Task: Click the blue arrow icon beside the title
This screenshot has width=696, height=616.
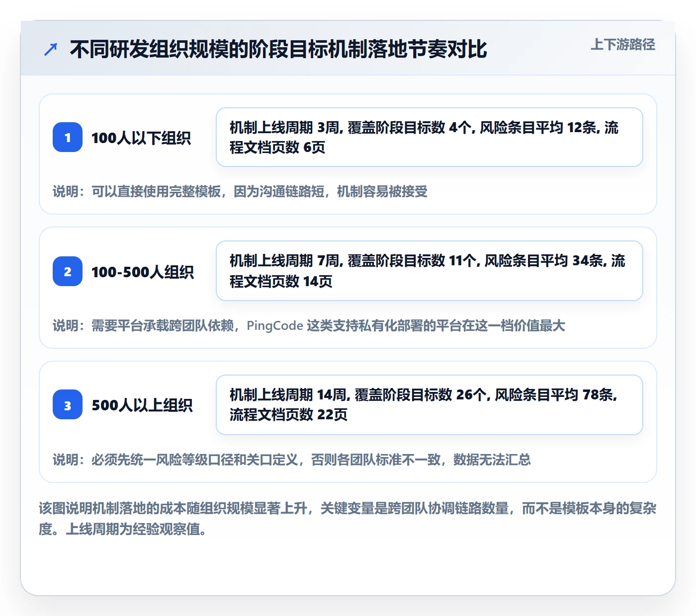Action: [x=51, y=49]
